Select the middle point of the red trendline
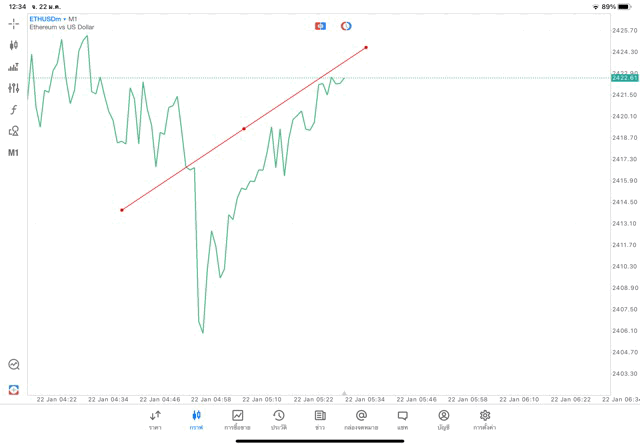The height and width of the screenshot is (447, 640). 244,129
